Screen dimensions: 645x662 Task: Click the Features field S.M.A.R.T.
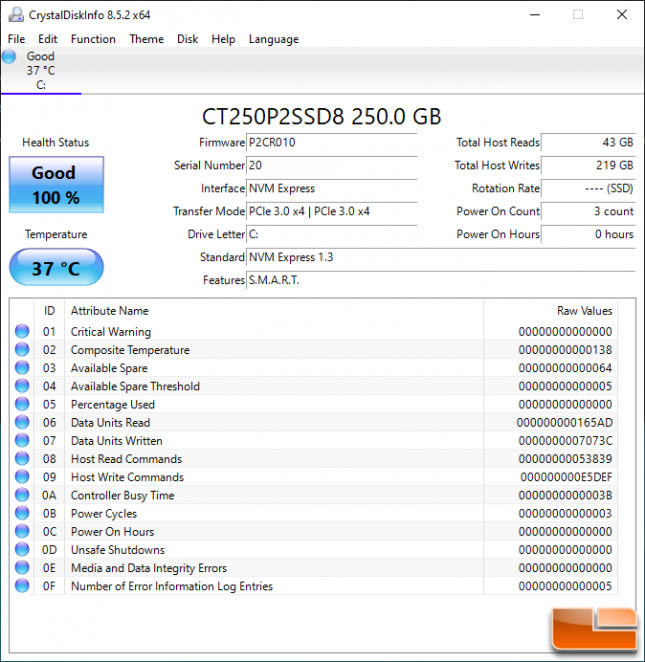point(441,280)
